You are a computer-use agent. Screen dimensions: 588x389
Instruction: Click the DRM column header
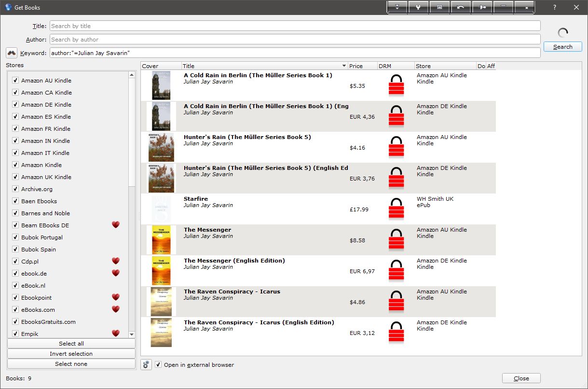pos(396,66)
